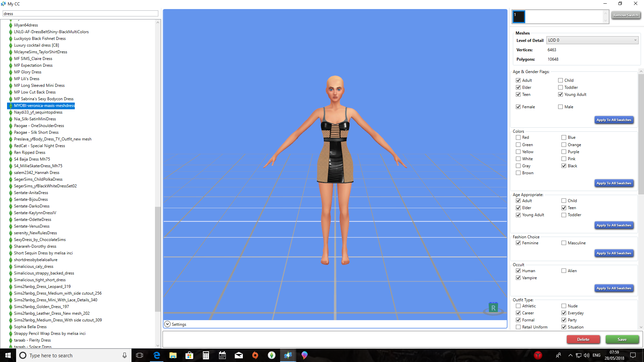Open Microsoft Store from the taskbar
Viewport: 644px width, 362px height.
(x=190, y=355)
